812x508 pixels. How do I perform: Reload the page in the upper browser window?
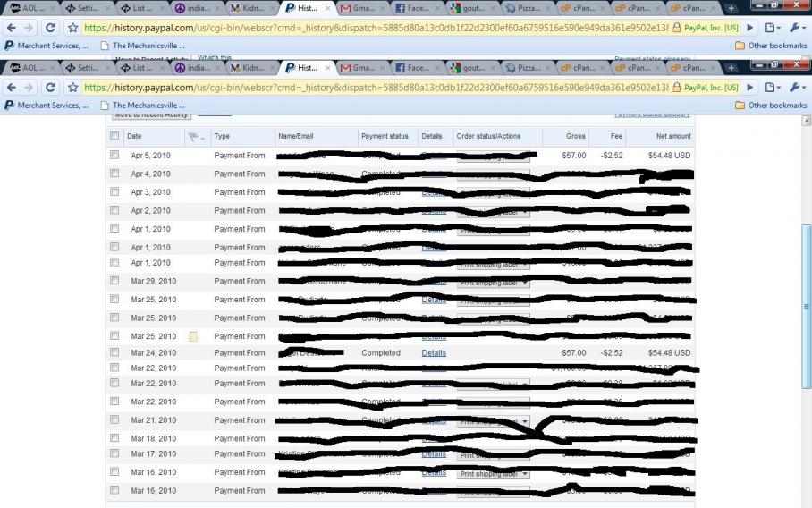[x=50, y=28]
